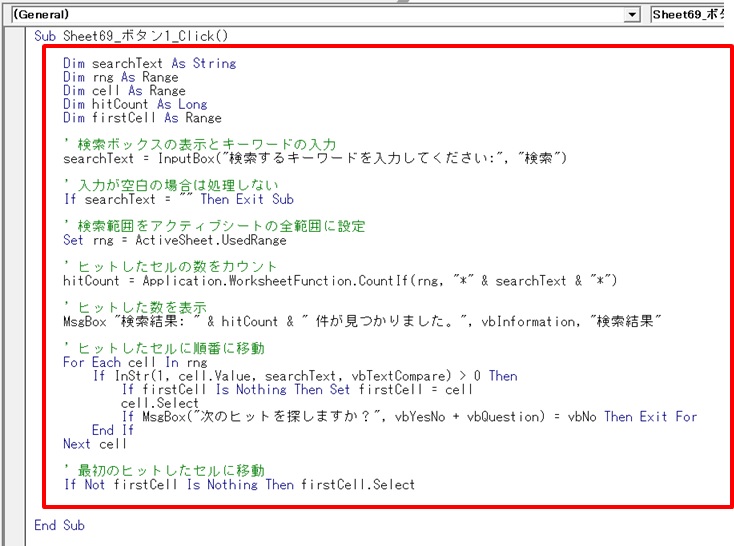Click the 'MsgBox "検索結果: "' line

[362, 321]
